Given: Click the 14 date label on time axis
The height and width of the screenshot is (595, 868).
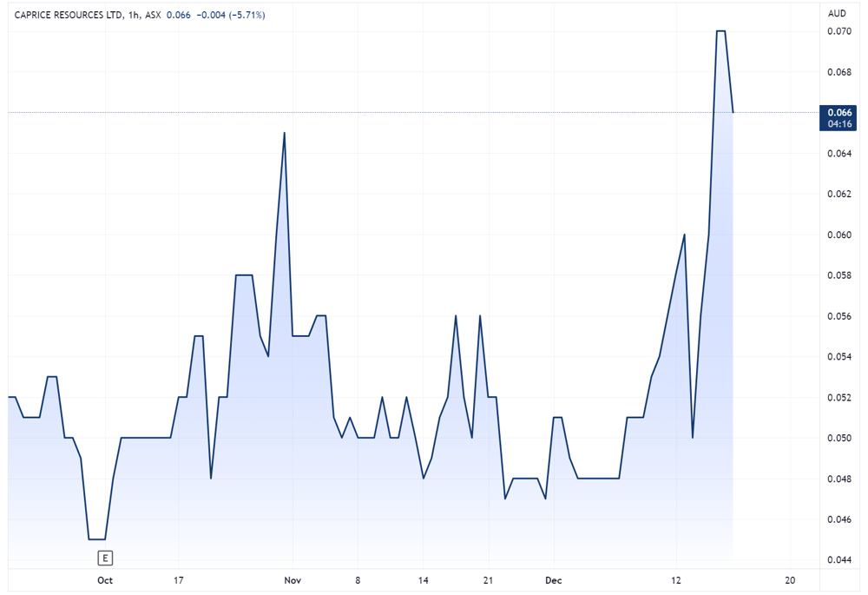Looking at the screenshot, I should (x=423, y=580).
